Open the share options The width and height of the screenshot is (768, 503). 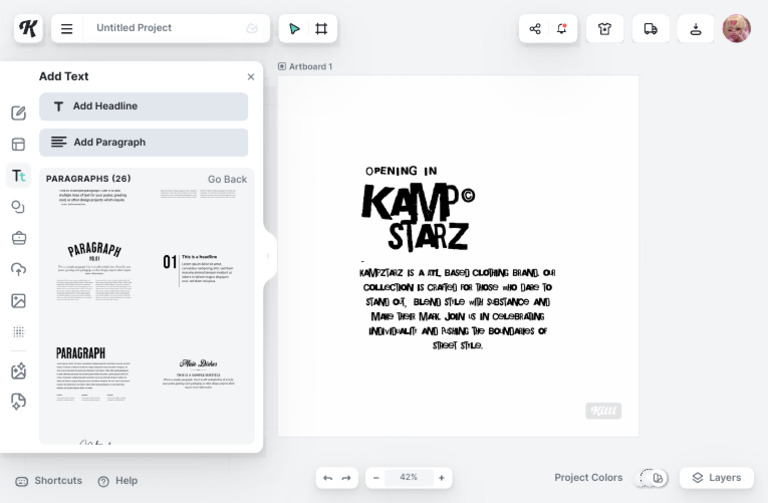(535, 29)
